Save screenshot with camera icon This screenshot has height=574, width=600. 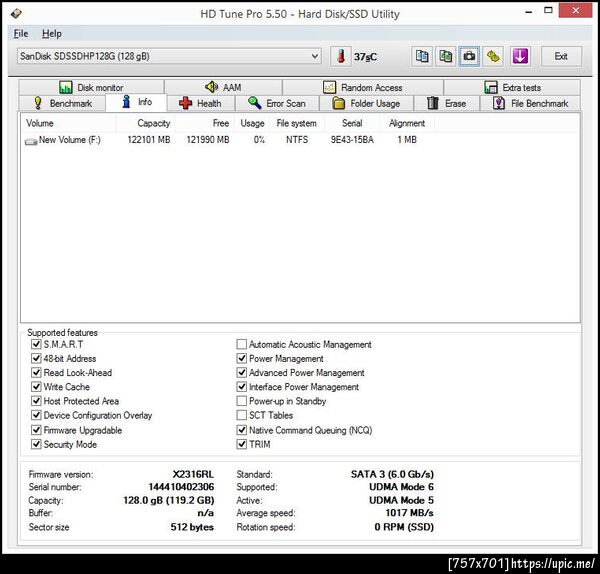(x=469, y=56)
